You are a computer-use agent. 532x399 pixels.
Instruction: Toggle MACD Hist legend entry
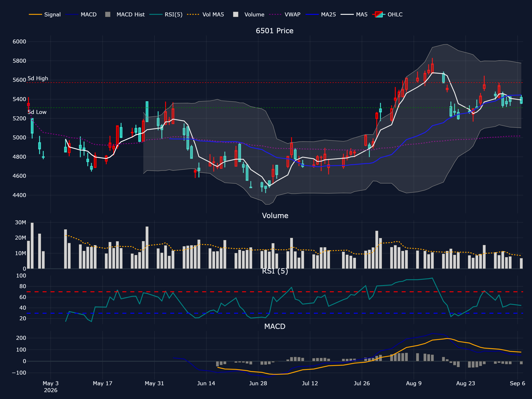click(x=125, y=14)
